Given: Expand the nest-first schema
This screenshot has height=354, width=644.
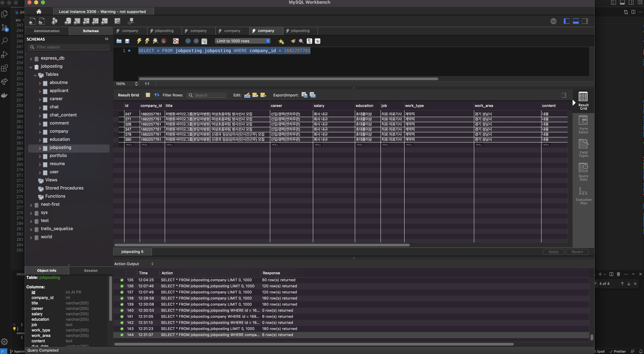Looking at the screenshot, I should click(31, 205).
